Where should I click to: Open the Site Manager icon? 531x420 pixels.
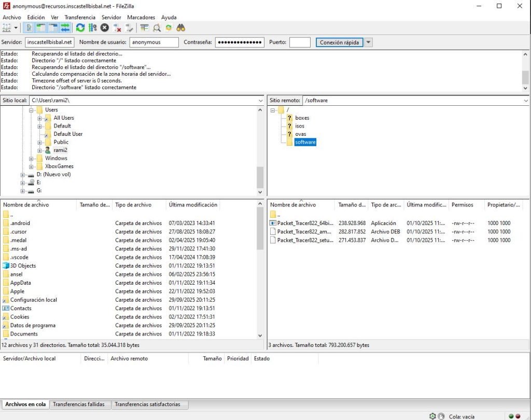point(7,28)
